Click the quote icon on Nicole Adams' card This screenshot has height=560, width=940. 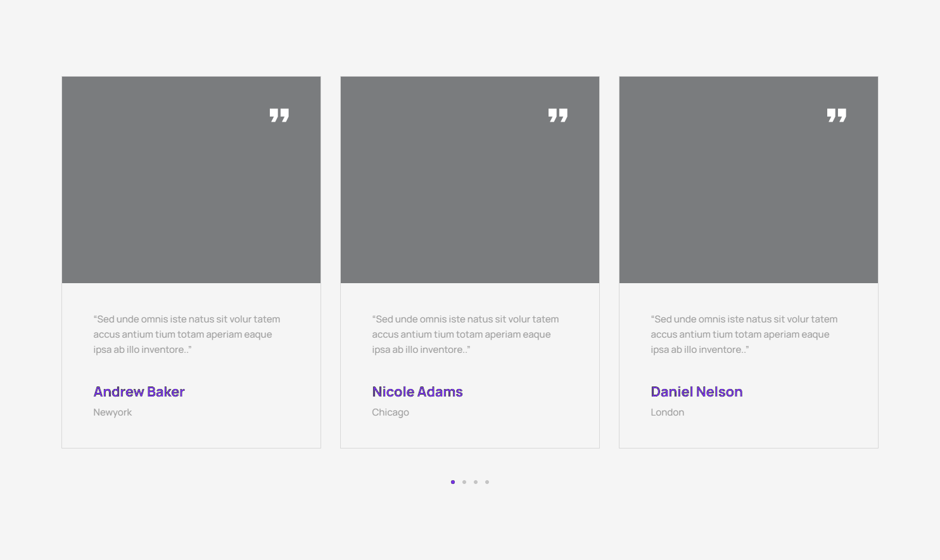[x=557, y=115]
